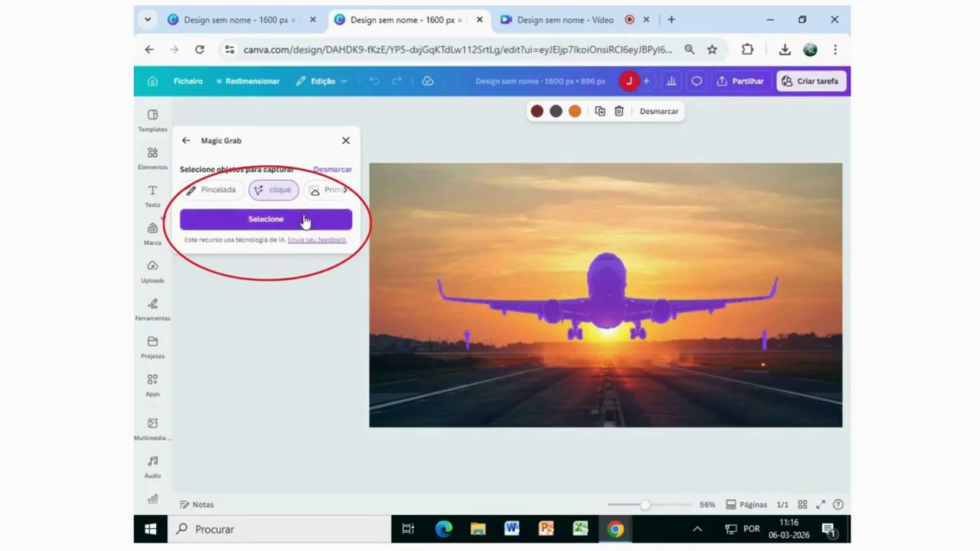Screen dimensions: 980x551
Task: Open the comments bubble icon
Action: click(x=697, y=81)
